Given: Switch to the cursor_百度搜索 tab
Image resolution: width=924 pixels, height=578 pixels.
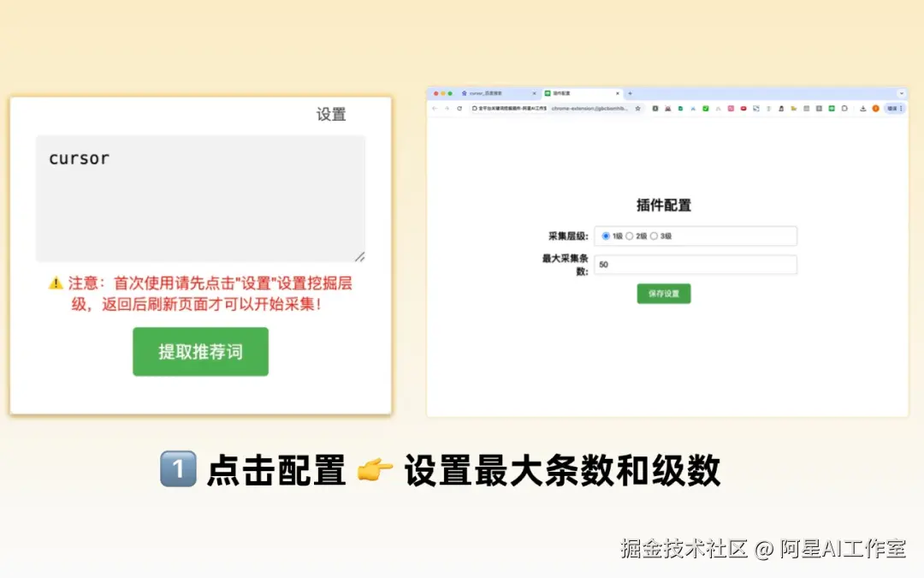Looking at the screenshot, I should [483, 93].
